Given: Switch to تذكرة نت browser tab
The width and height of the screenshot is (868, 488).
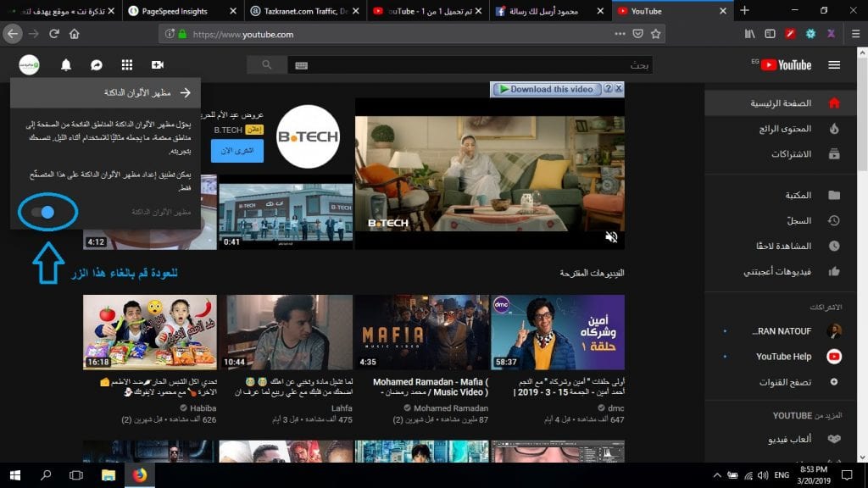Looking at the screenshot, I should (60, 11).
